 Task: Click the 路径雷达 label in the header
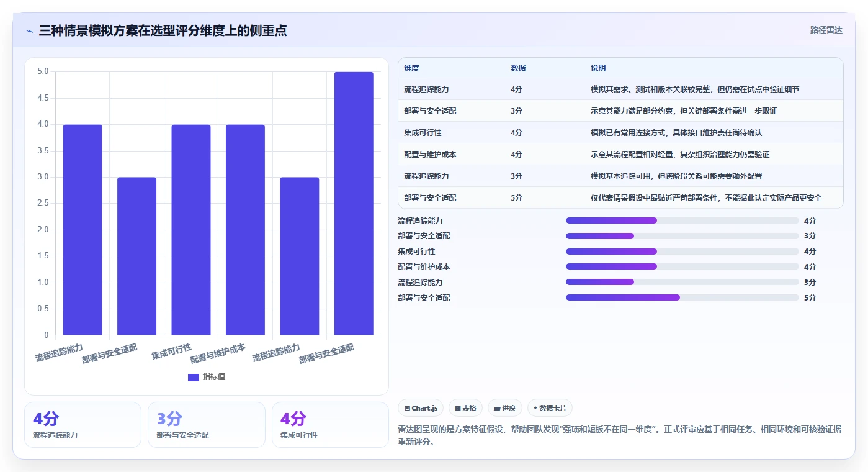(826, 30)
